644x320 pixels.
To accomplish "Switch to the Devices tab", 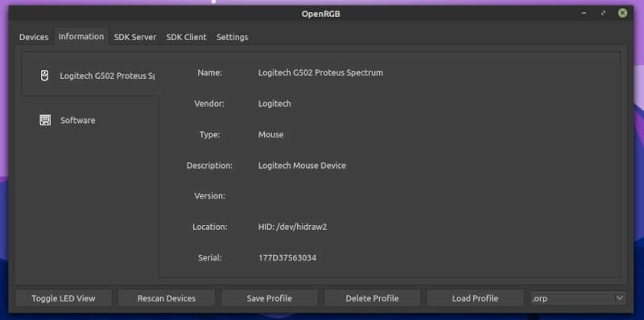I will click(x=34, y=37).
